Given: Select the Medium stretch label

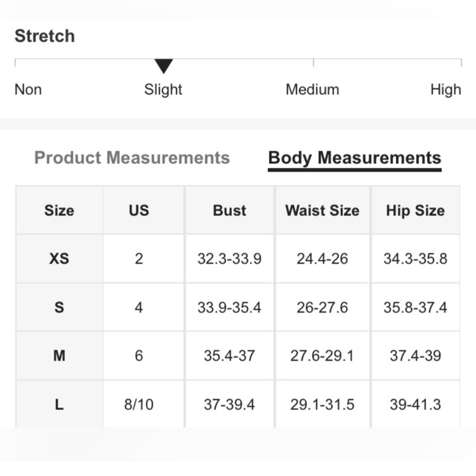Looking at the screenshot, I should [312, 89].
